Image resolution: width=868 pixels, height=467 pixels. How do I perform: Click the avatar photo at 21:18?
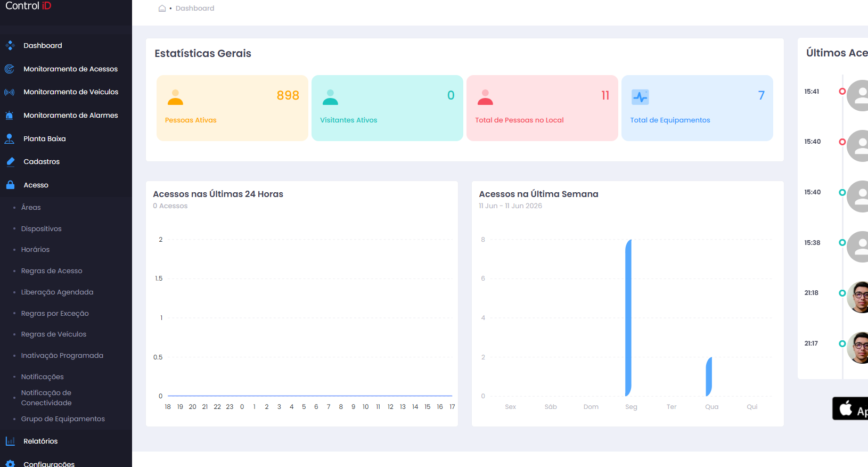pos(858,297)
